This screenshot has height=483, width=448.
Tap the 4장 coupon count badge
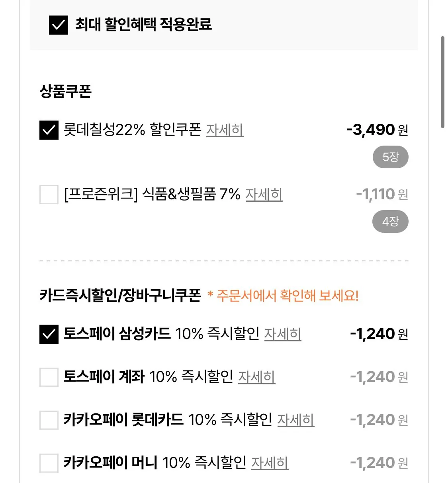[x=390, y=222]
